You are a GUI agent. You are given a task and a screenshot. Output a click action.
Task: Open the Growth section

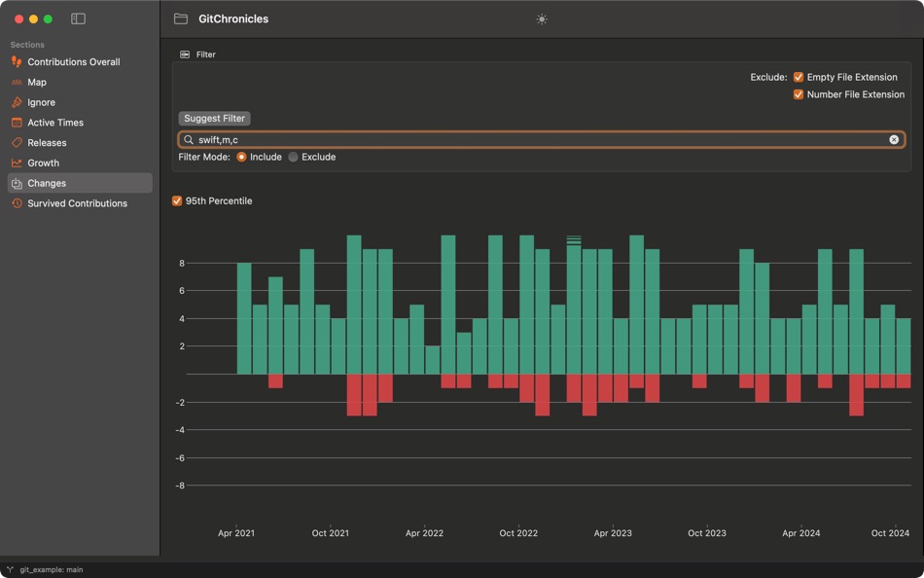(80, 163)
